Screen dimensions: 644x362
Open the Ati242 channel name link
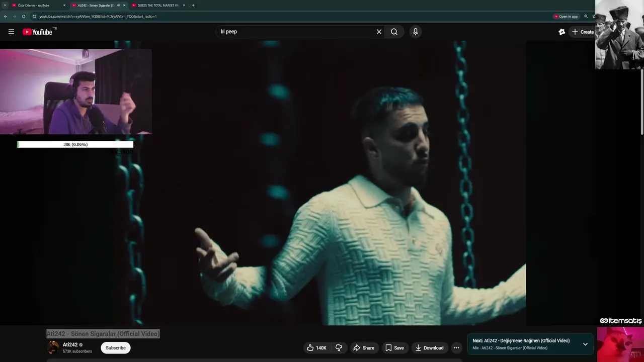(70, 345)
